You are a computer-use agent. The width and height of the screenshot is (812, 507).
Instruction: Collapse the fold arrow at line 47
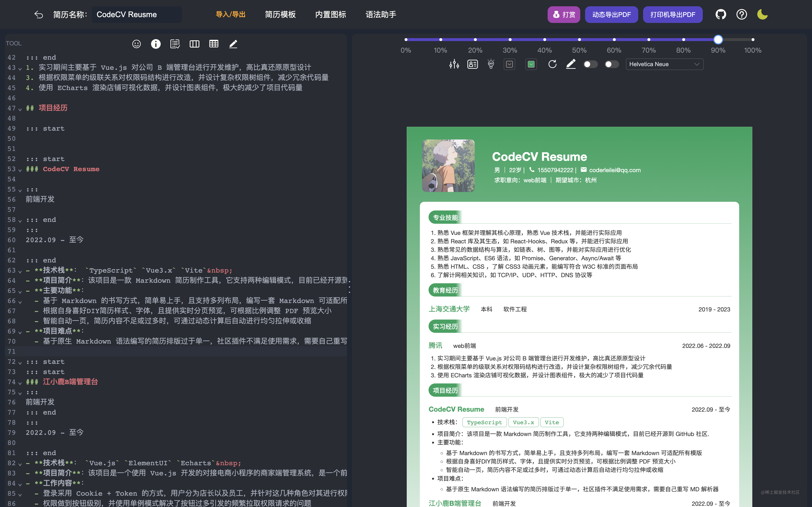coord(20,109)
